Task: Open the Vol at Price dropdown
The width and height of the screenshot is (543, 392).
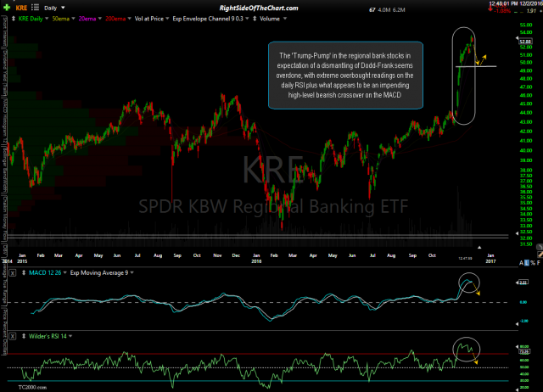Action: tap(167, 19)
